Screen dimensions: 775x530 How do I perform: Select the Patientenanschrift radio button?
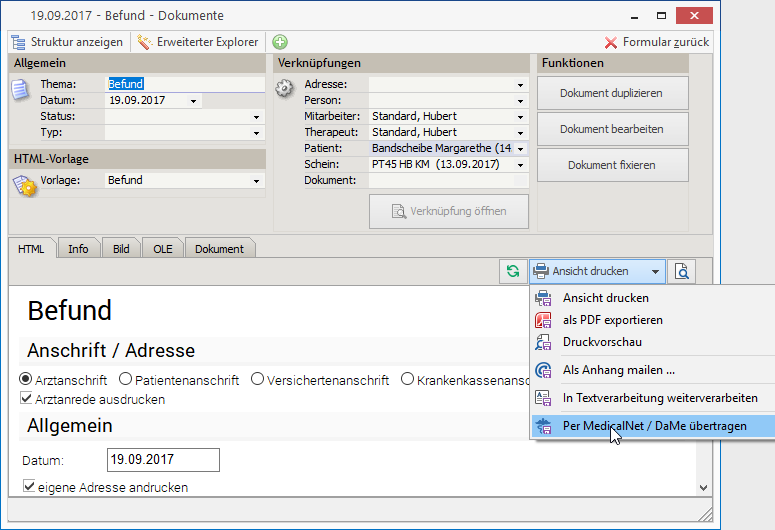coord(126,379)
